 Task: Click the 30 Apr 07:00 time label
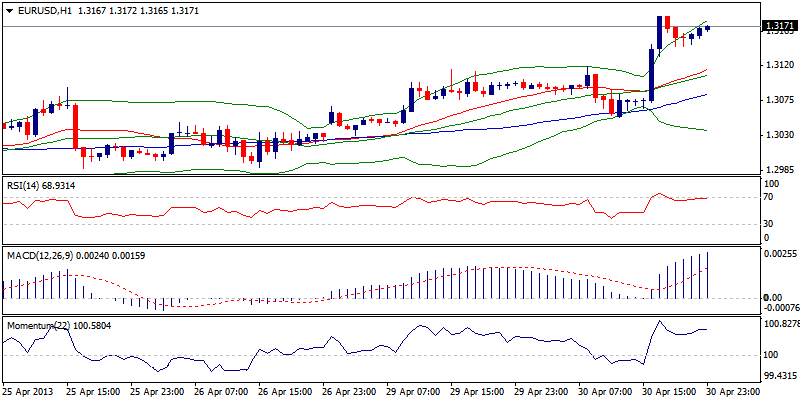coord(605,392)
